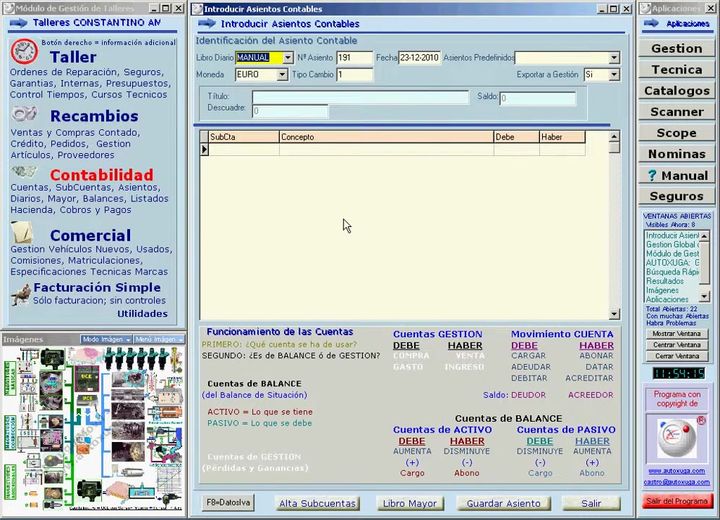
Task: Open the Seguros application
Action: 676,197
